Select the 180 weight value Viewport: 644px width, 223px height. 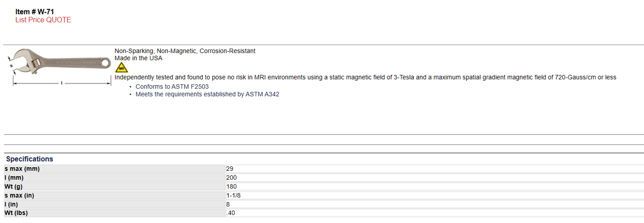pyautogui.click(x=232, y=186)
